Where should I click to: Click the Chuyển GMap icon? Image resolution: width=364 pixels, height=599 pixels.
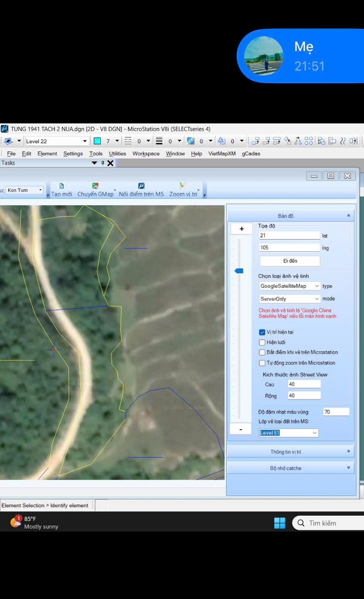[95, 186]
